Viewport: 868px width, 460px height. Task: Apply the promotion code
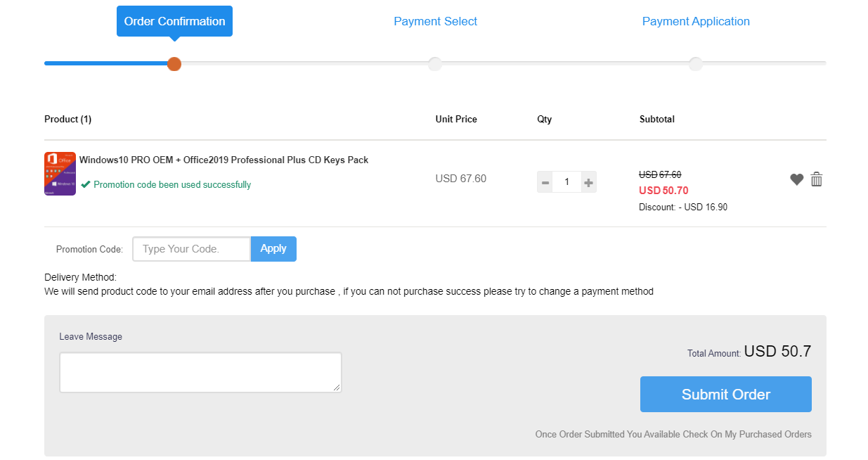273,248
